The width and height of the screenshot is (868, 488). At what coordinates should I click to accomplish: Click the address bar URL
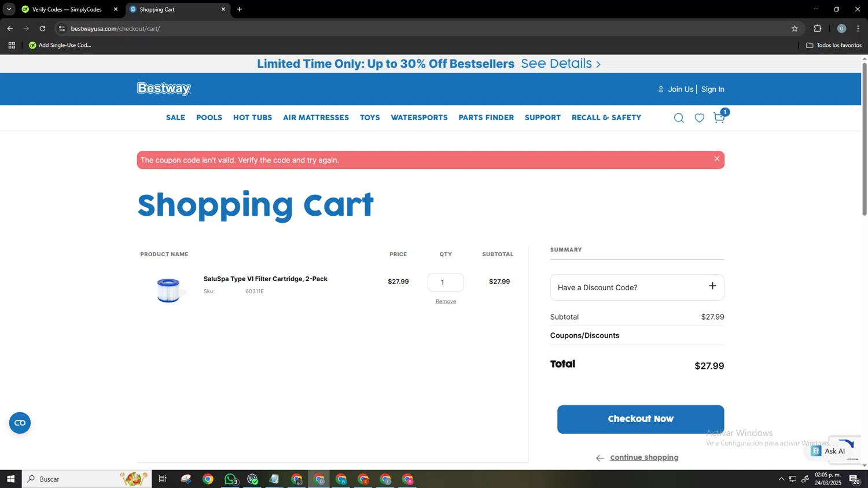(x=115, y=28)
